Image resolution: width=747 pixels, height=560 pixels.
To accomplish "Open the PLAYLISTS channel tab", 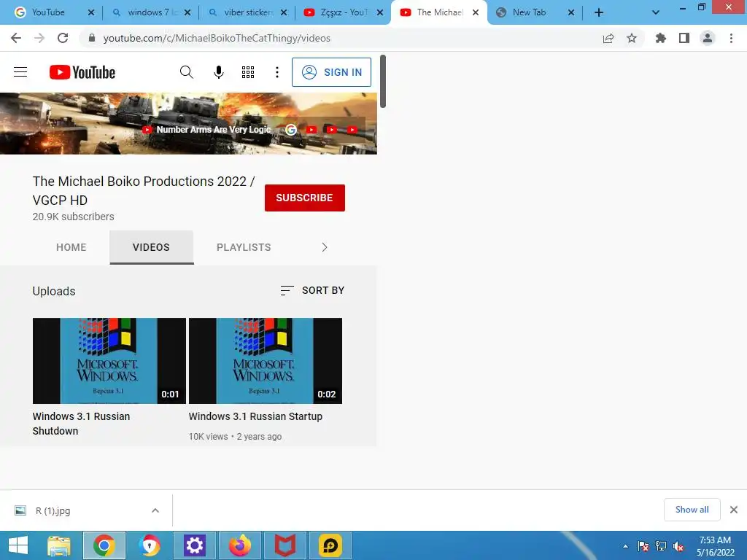I will pos(244,247).
